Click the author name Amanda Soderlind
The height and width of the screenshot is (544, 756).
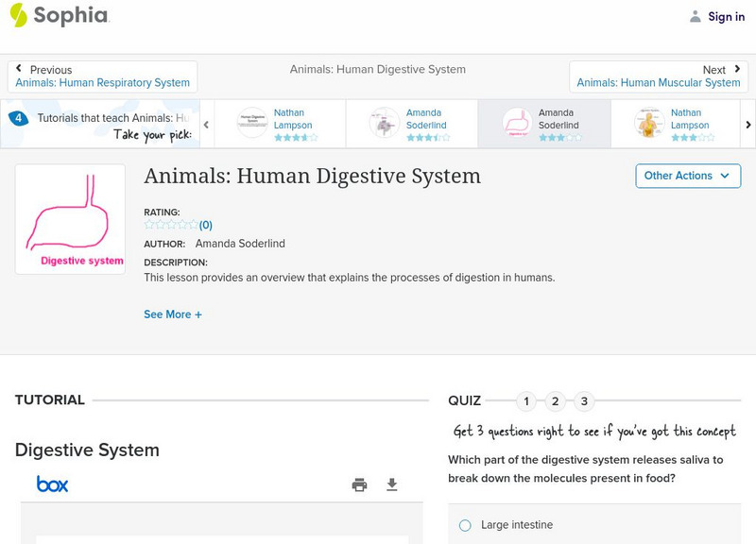coord(241,243)
